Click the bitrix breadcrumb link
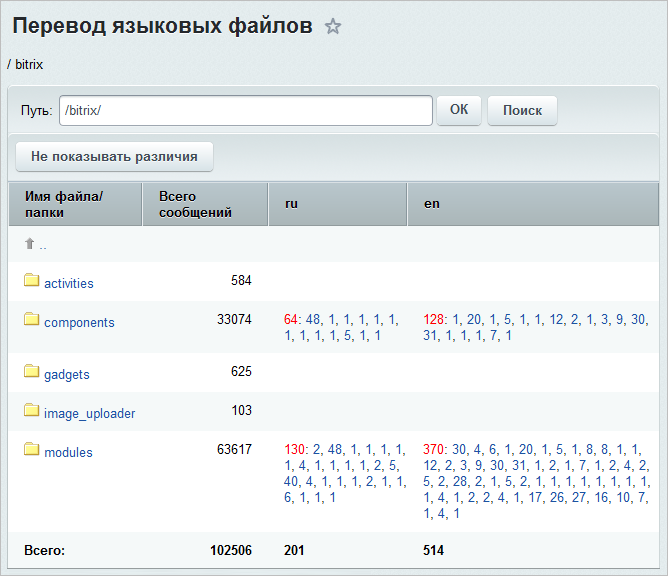The height and width of the screenshot is (576, 668). [29, 64]
